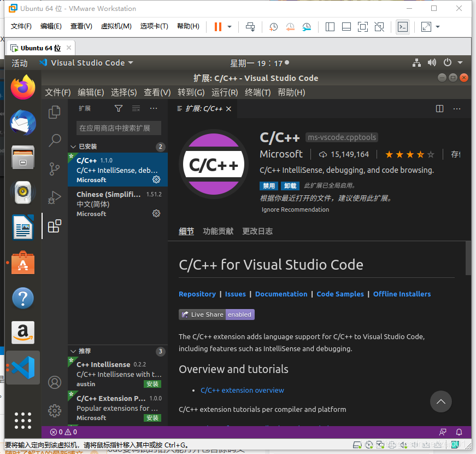The width and height of the screenshot is (476, 454).
Task: Open snapshot manager in VMware toolbar
Action: pyautogui.click(x=307, y=27)
